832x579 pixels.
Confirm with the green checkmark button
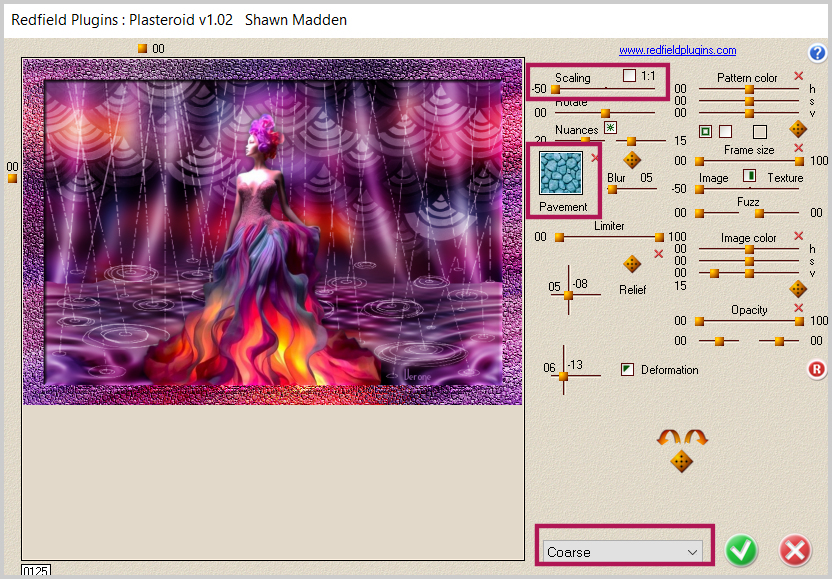pos(741,550)
